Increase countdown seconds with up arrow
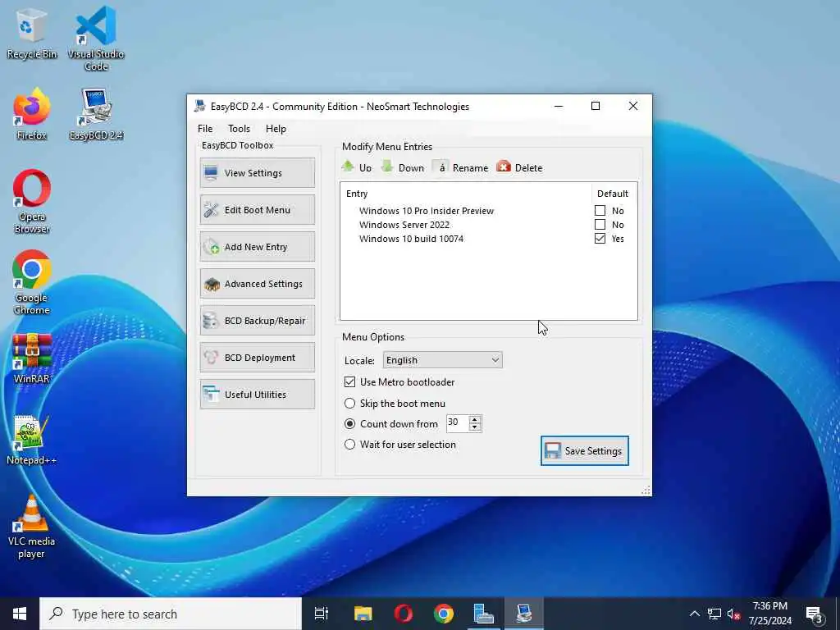 (475, 419)
